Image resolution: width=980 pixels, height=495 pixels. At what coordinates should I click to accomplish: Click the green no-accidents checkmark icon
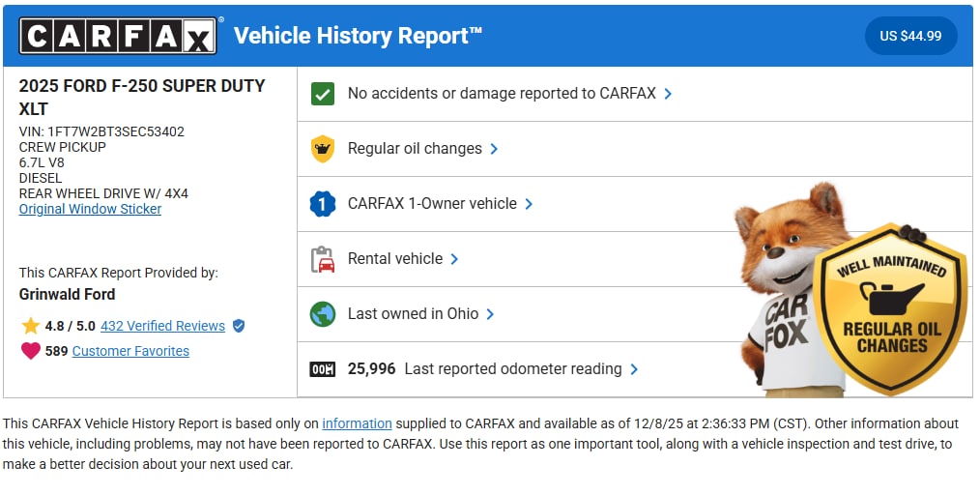coord(322,94)
